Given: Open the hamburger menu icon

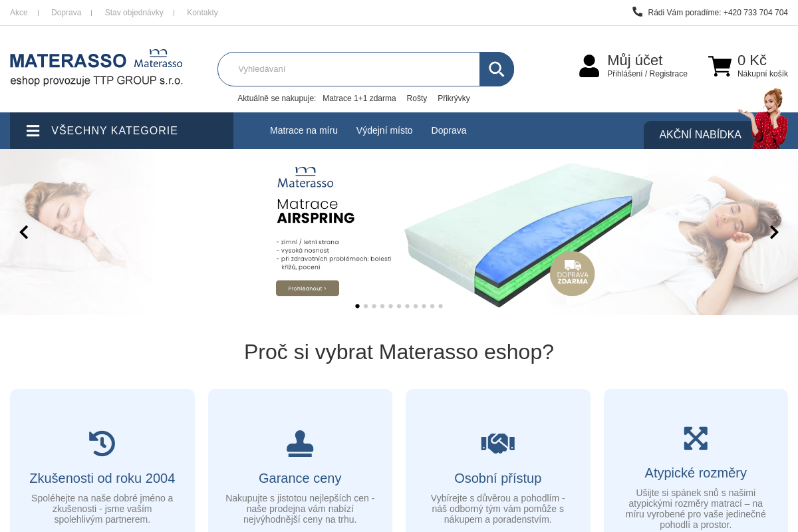Looking at the screenshot, I should coord(33,131).
